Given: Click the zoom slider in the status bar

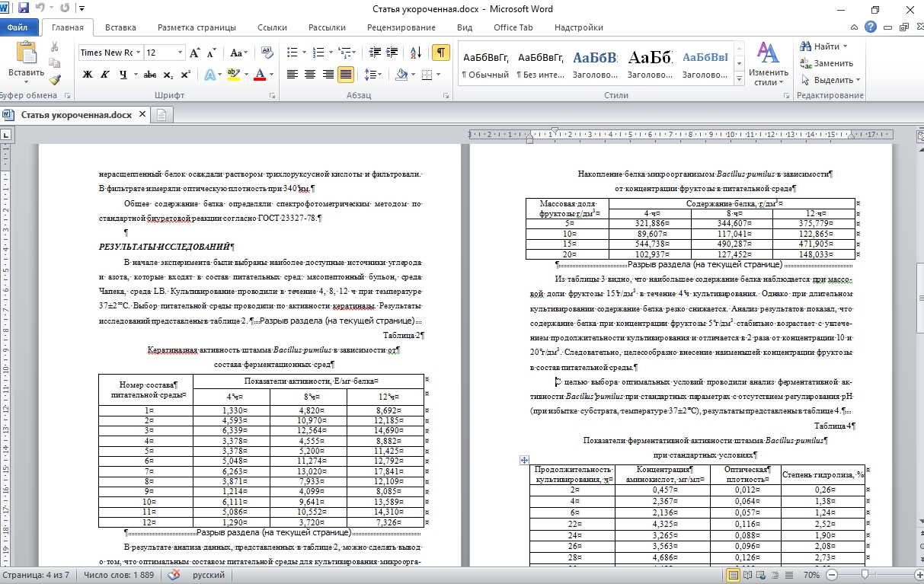Looking at the screenshot, I should tap(865, 575).
